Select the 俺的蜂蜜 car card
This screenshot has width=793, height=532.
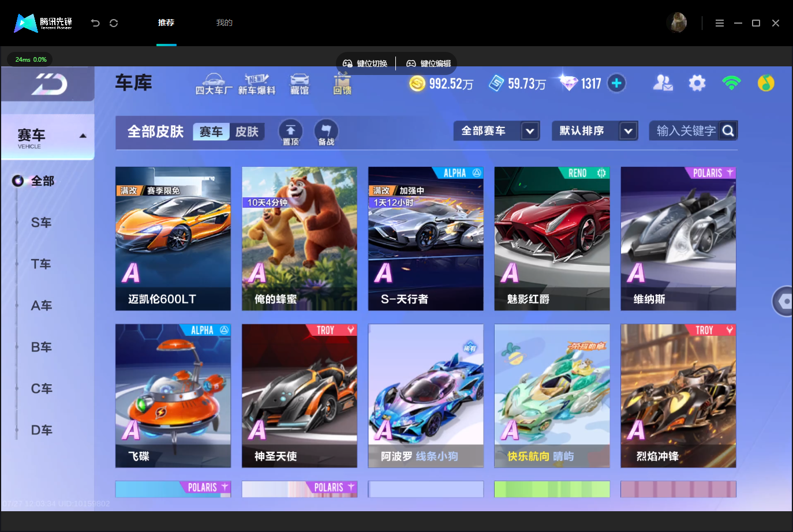tap(300, 239)
